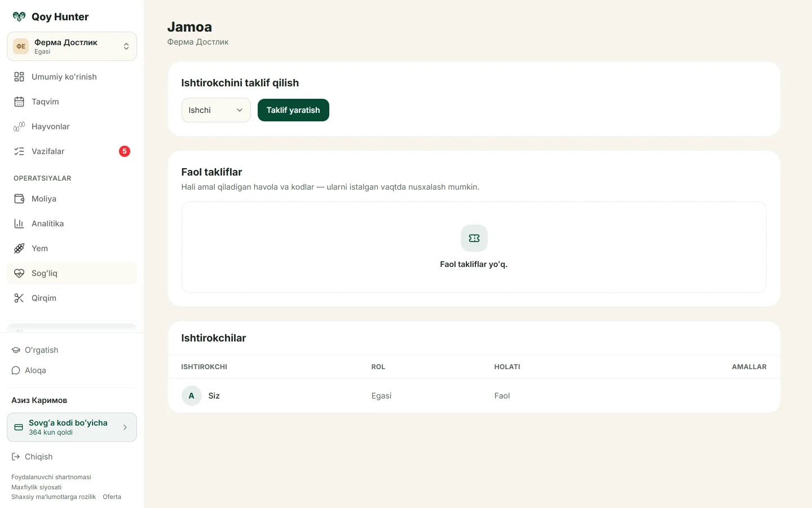Click the Taklif yaratish button
This screenshot has width=812, height=508.
[293, 110]
